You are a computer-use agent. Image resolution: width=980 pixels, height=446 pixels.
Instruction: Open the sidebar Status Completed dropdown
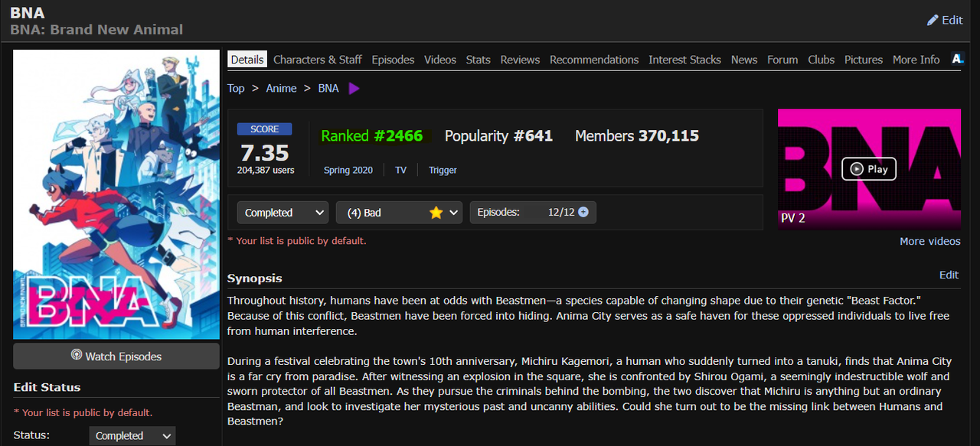[x=132, y=435]
